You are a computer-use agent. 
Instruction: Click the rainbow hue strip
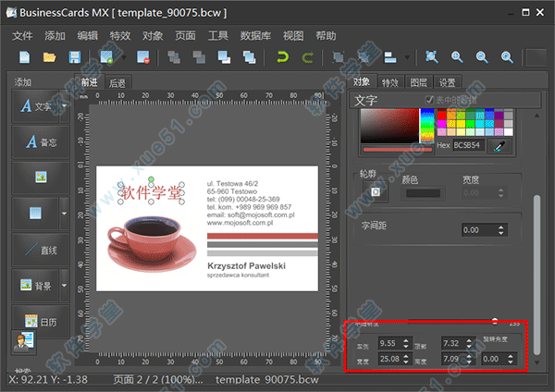point(426,126)
